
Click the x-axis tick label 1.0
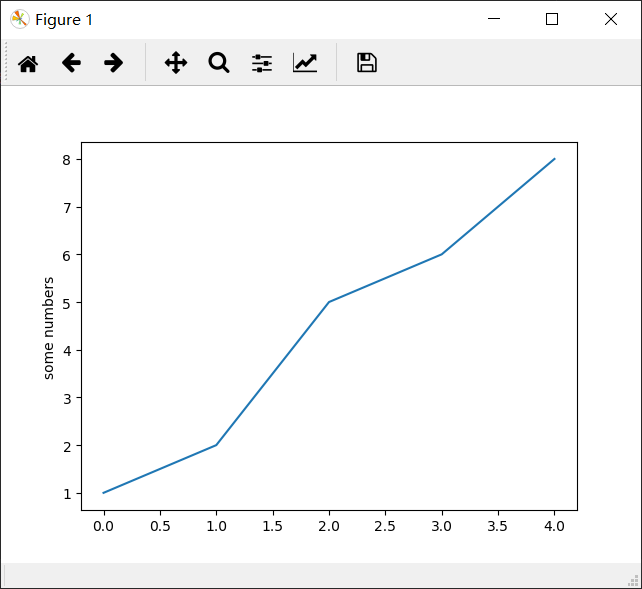[217, 526]
